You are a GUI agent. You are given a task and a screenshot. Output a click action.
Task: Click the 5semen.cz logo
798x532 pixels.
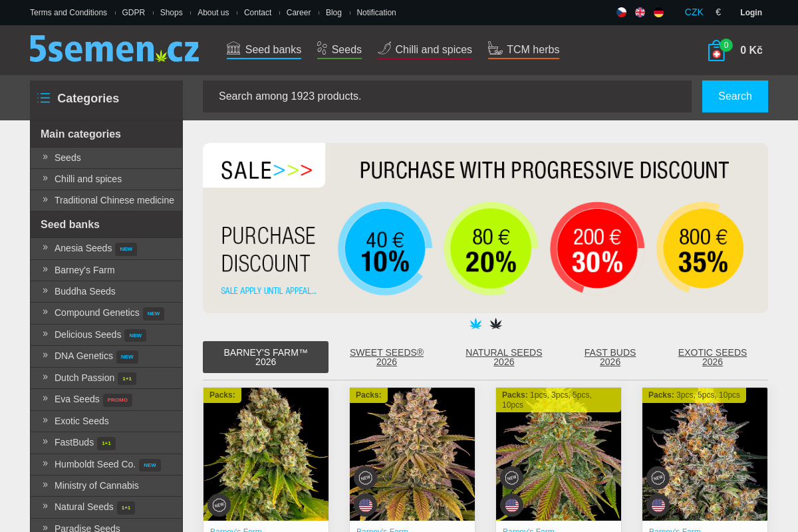pyautogui.click(x=114, y=49)
